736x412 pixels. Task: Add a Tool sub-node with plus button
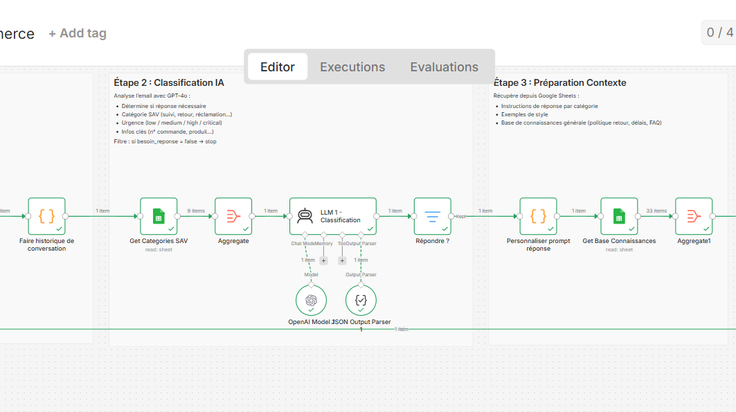[x=342, y=260]
